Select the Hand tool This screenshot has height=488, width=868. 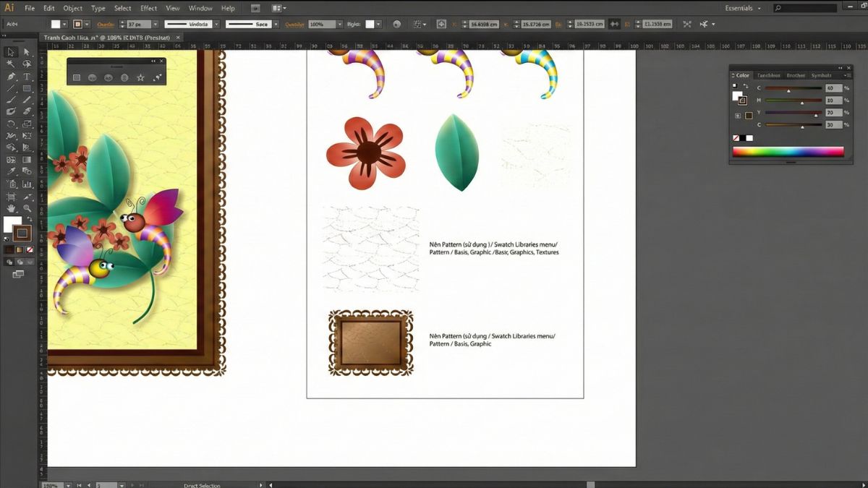tap(11, 208)
